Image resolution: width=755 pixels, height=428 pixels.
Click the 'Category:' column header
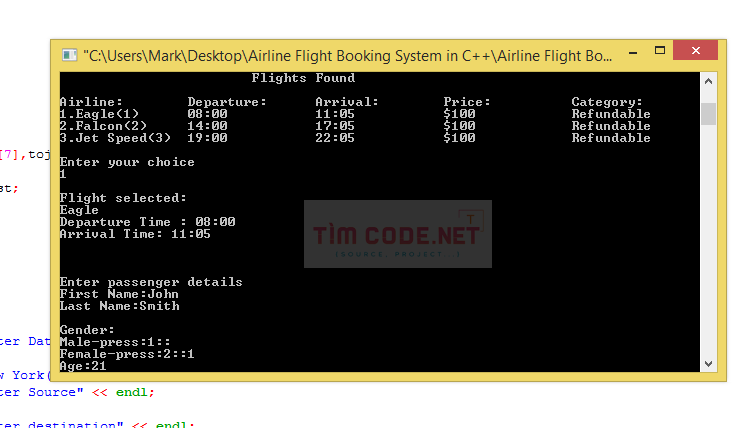(x=607, y=102)
